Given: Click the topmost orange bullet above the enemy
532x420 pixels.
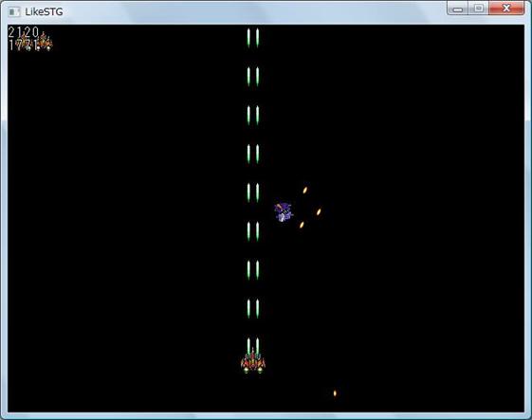Looking at the screenshot, I should point(305,190).
